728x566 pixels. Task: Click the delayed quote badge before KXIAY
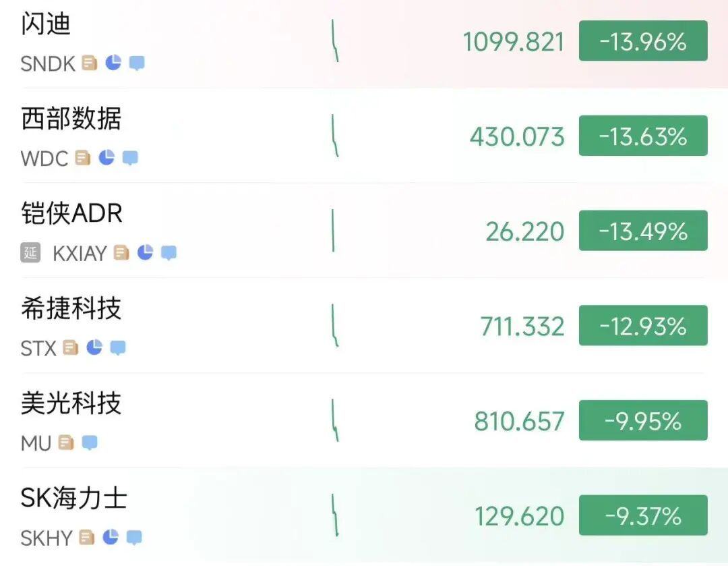[x=30, y=253]
